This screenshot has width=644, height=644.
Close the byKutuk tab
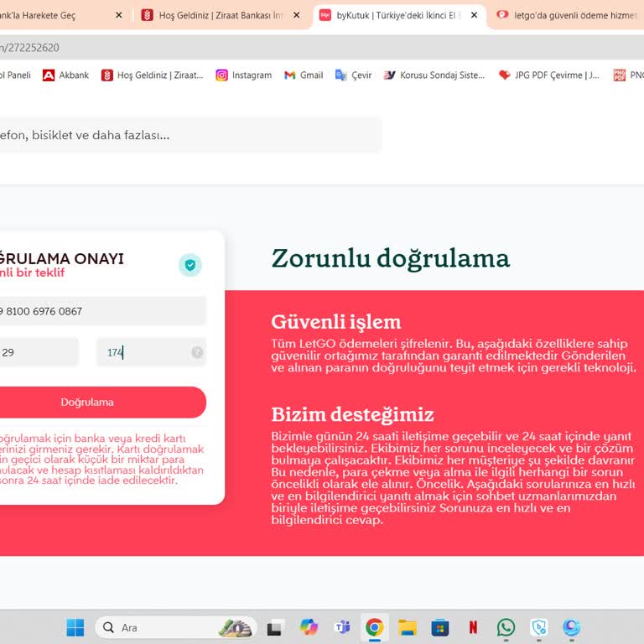[x=474, y=15]
